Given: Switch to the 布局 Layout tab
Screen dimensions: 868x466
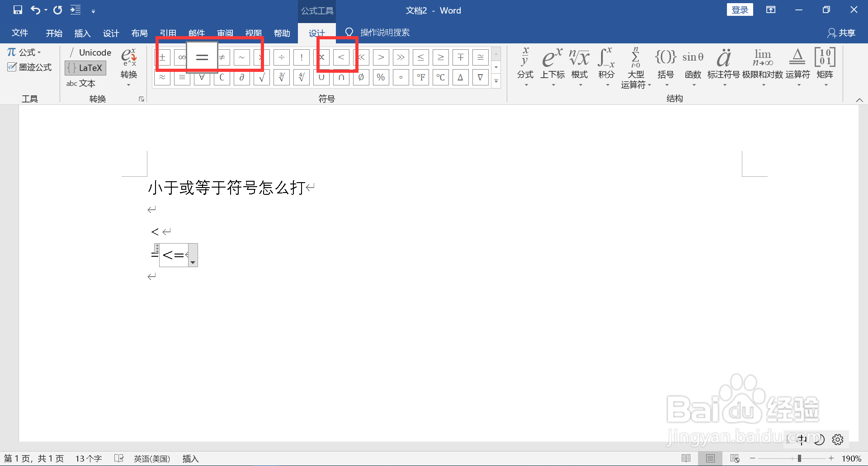Looking at the screenshot, I should click(x=139, y=33).
